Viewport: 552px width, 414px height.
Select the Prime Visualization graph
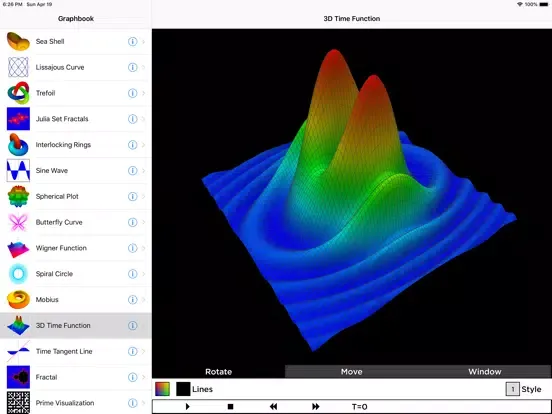click(x=76, y=403)
